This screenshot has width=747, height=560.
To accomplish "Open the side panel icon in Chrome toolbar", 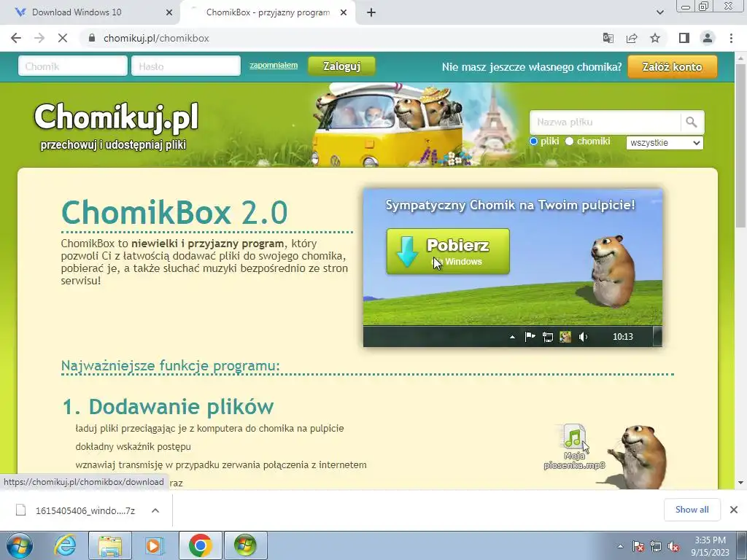I will tap(684, 38).
